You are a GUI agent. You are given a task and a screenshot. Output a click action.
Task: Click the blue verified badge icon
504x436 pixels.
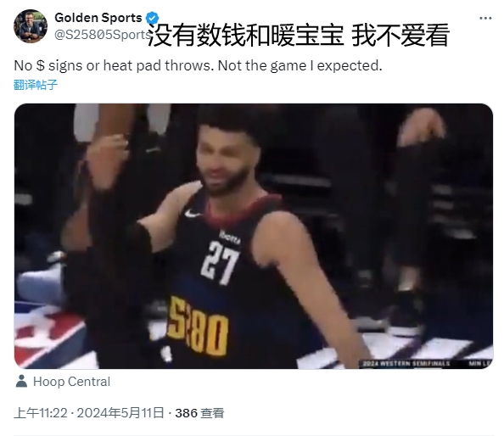pyautogui.click(x=152, y=18)
